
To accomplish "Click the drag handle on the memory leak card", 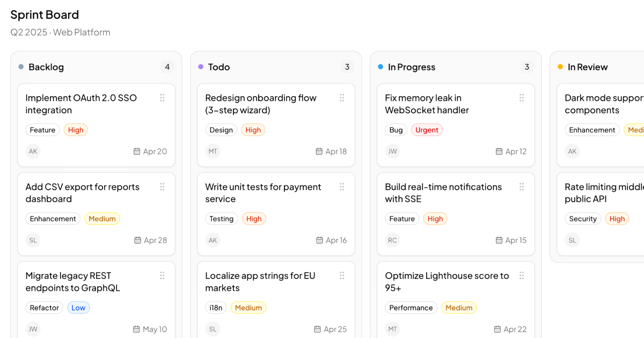I will coord(522,98).
